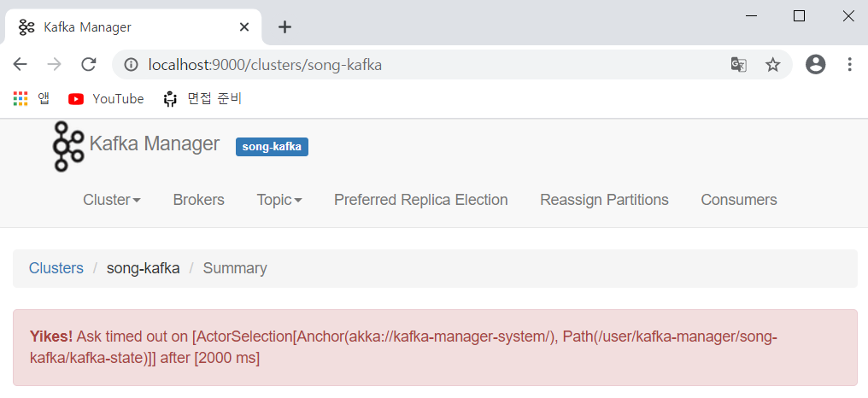Open the Google Translate icon in address bar
Image resolution: width=868 pixels, height=398 pixels.
tap(738, 65)
